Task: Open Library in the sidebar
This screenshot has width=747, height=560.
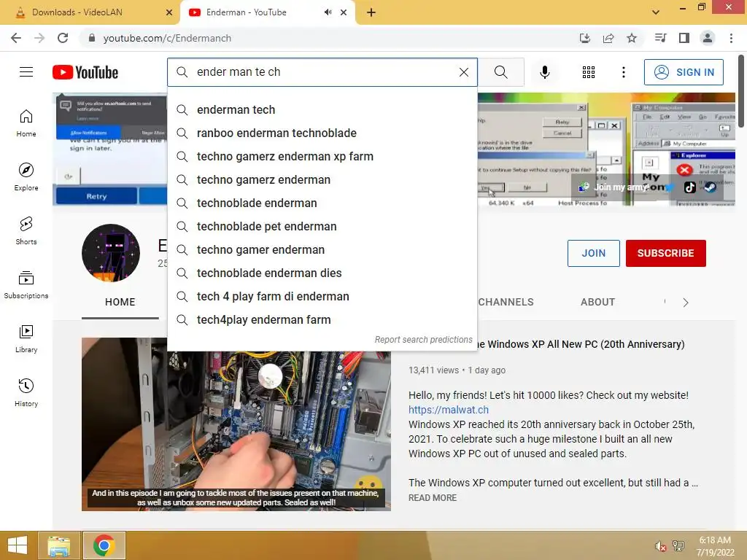Action: click(26, 338)
